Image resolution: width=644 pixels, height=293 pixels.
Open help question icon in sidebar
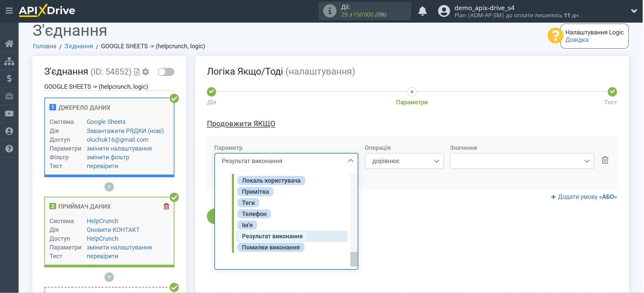point(9,149)
